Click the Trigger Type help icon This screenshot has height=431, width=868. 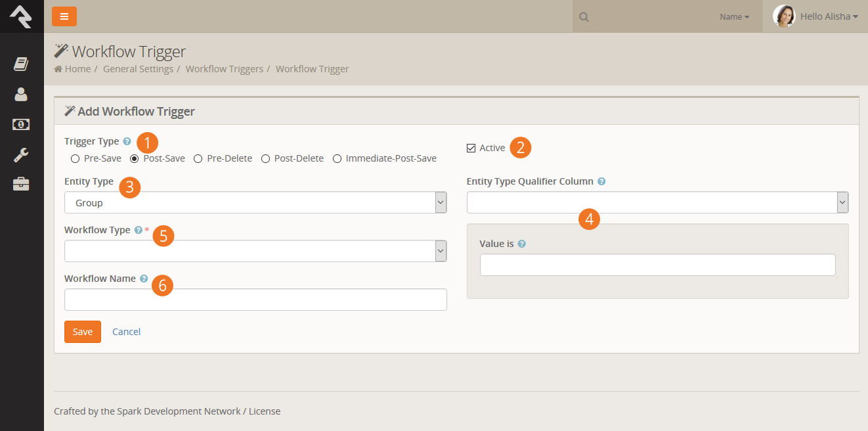click(x=127, y=141)
